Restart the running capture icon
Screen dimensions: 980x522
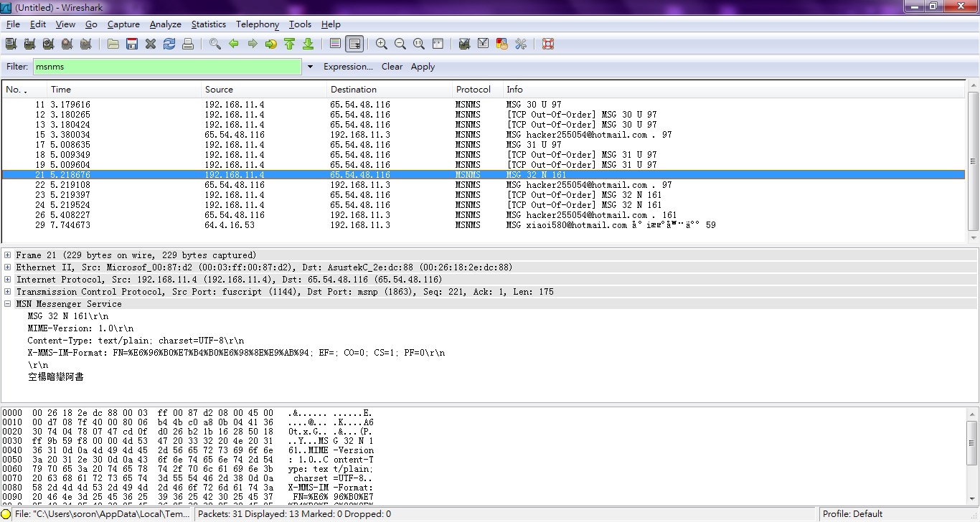pos(85,44)
